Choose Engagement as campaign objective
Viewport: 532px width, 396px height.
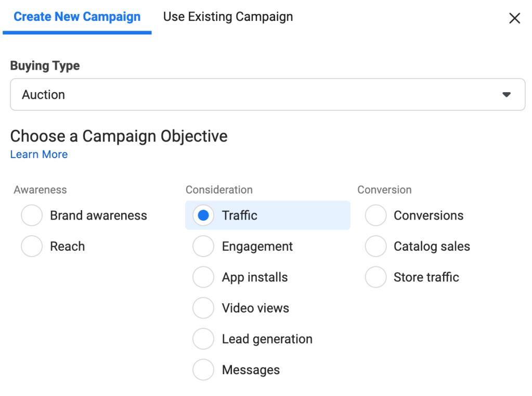203,247
